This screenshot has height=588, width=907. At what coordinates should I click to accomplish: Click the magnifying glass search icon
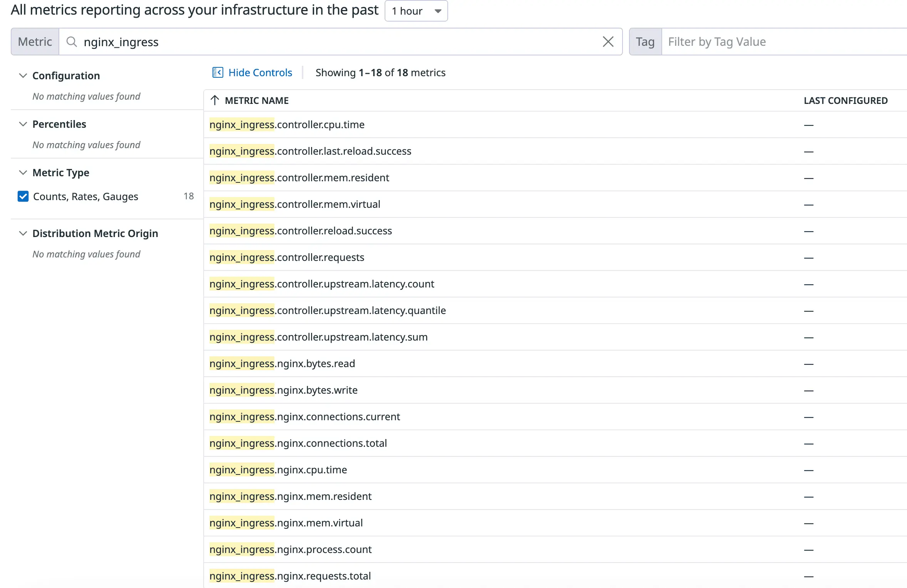point(72,41)
